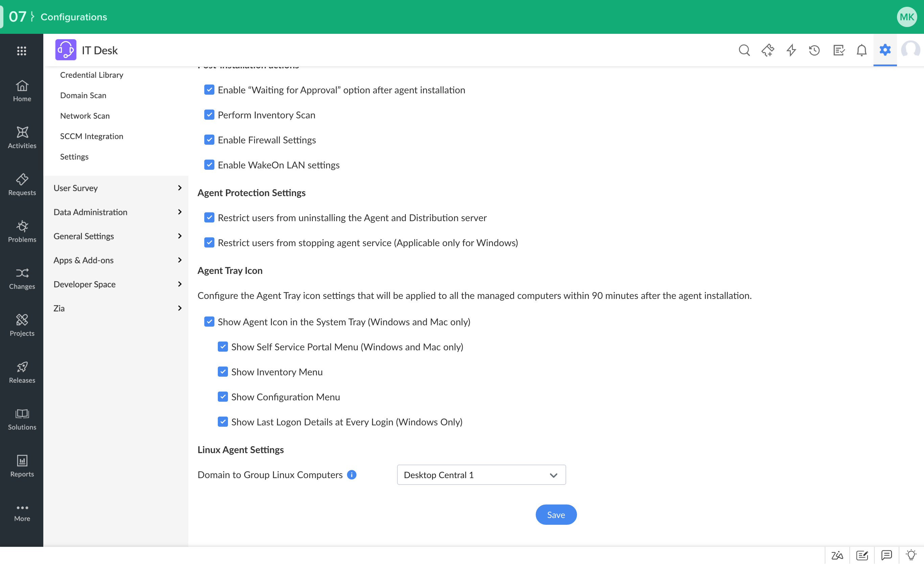Viewport: 924px width, 564px height.
Task: Open user profile avatar
Action: 910,50
